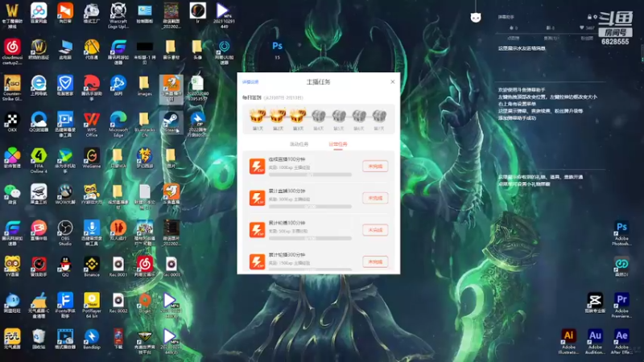Click progress bar of 累计轮播100分钟 task
This screenshot has height=362, width=644.
click(x=310, y=238)
